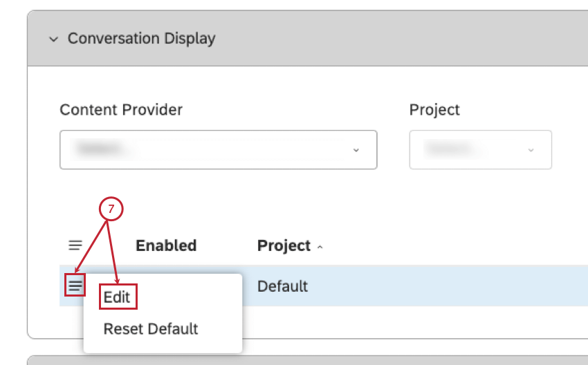Choose Reset Default from the row menu

pos(151,329)
